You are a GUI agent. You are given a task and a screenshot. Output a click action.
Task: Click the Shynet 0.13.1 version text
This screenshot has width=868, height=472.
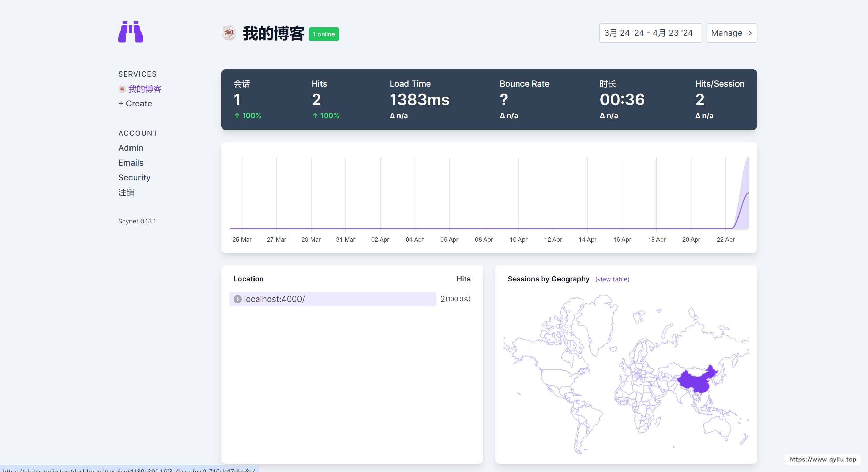coord(137,221)
